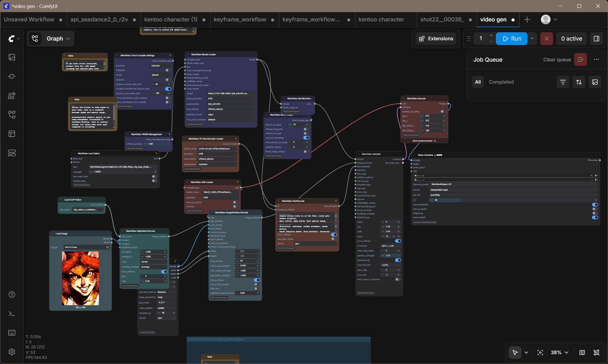The height and width of the screenshot is (364, 608).
Task: Open settings gear in sidebar
Action: (x=12, y=352)
